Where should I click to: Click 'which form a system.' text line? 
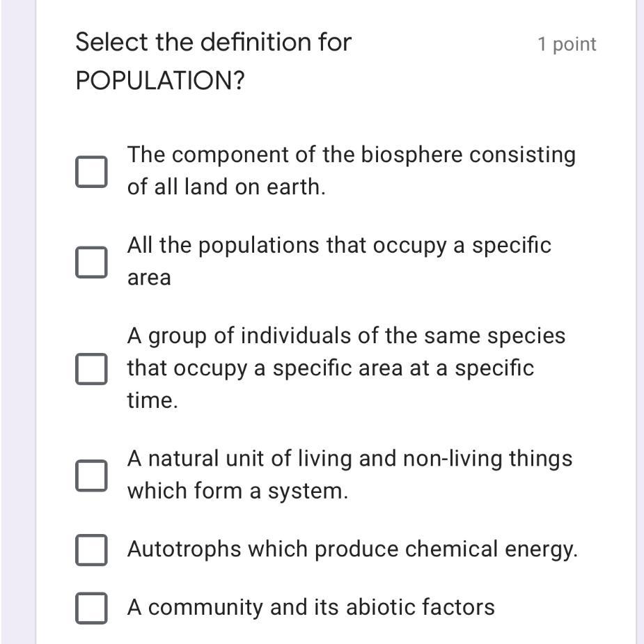click(237, 491)
